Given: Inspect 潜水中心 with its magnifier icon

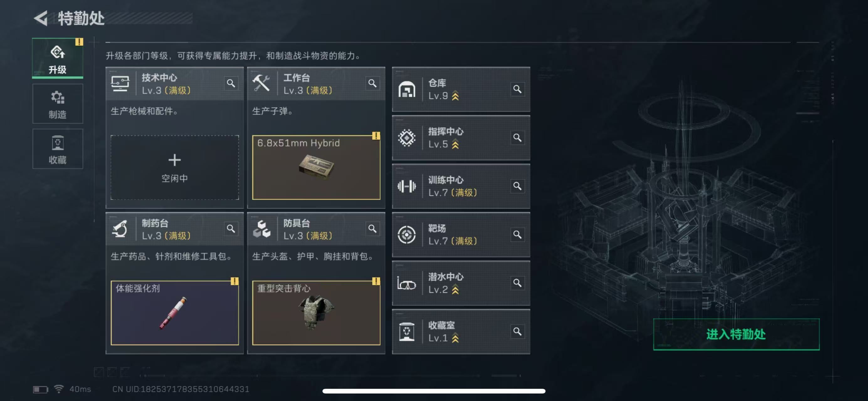Looking at the screenshot, I should click(x=517, y=283).
